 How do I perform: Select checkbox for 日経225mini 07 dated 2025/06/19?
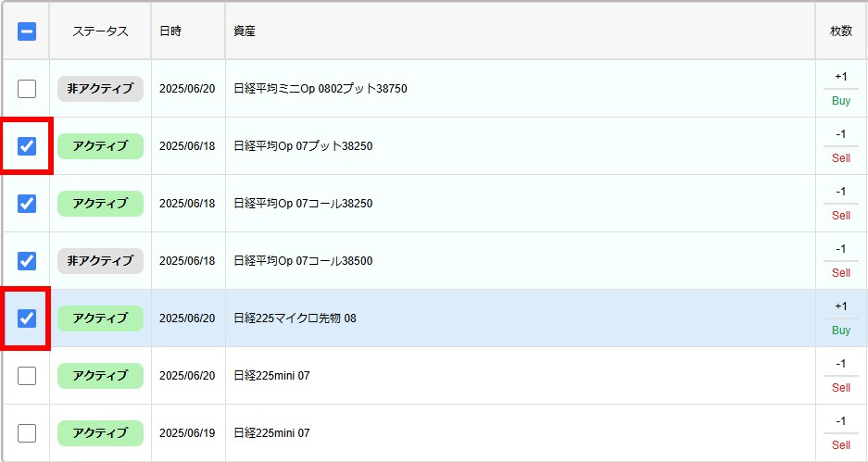(27, 433)
